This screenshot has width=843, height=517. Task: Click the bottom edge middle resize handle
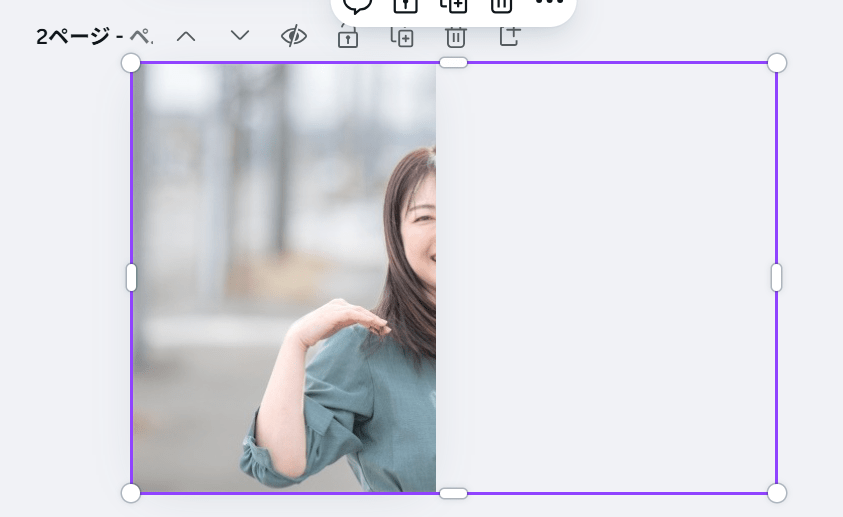coord(454,493)
